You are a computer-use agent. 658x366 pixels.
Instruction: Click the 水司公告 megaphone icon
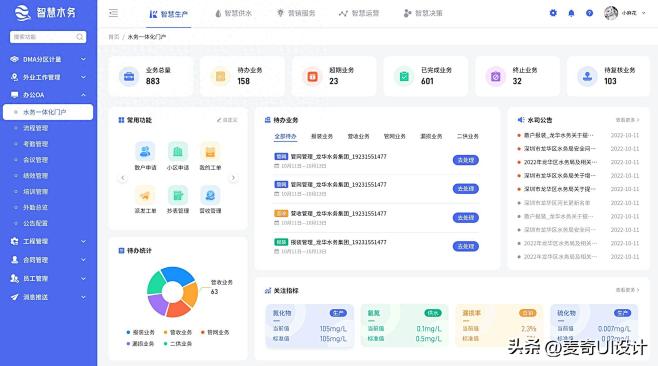(521, 120)
